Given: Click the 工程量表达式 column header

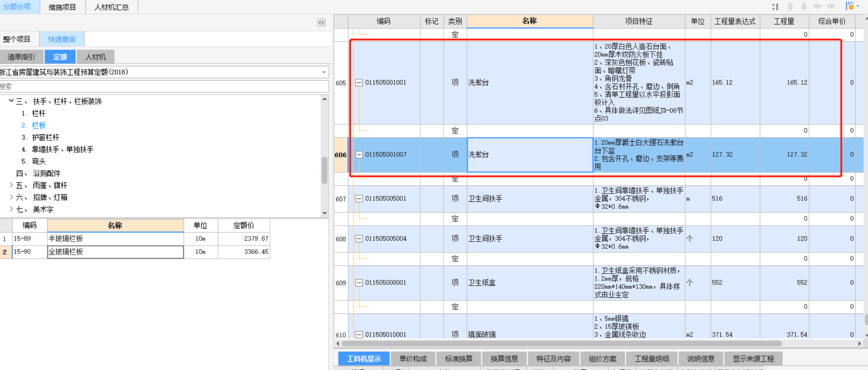Looking at the screenshot, I should pyautogui.click(x=735, y=21).
